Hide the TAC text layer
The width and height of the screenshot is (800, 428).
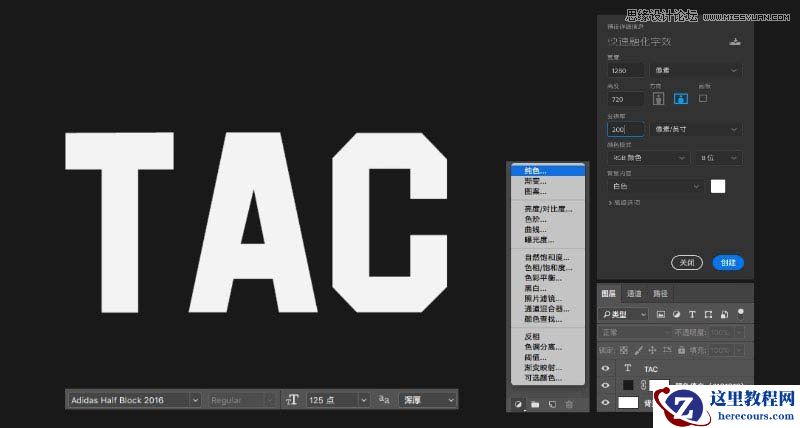605,368
